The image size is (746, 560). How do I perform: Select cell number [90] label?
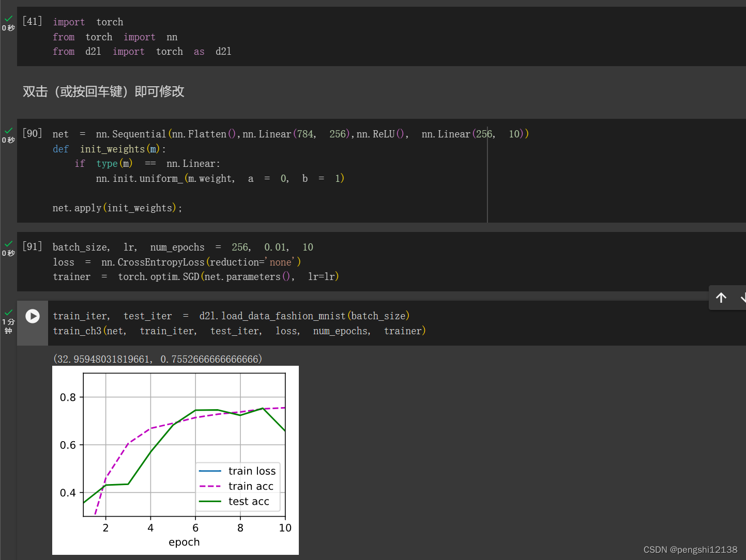click(x=32, y=133)
